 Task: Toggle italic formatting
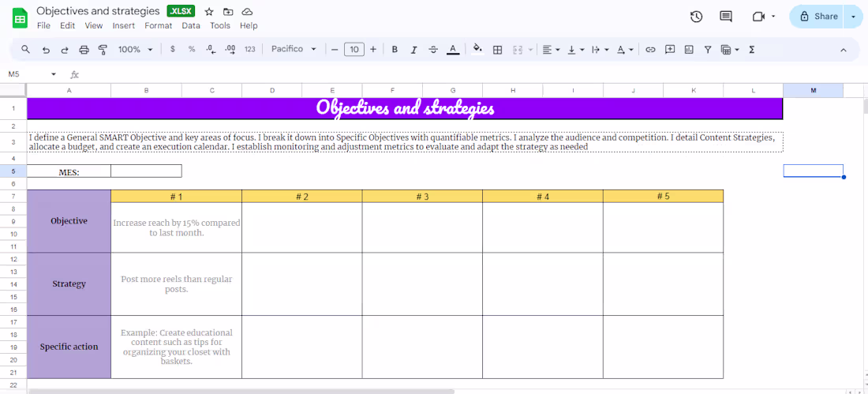point(413,49)
